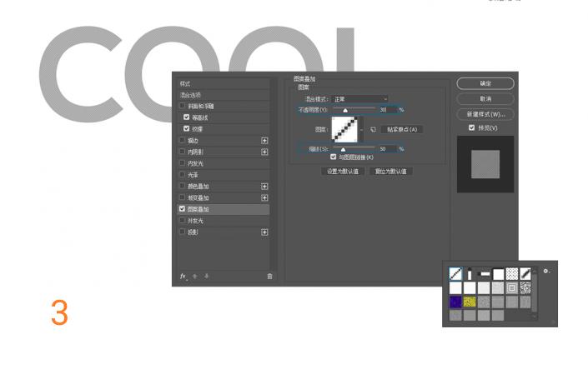Click the 新建样式(W)... button
This screenshot has width=588, height=369.
coord(485,114)
